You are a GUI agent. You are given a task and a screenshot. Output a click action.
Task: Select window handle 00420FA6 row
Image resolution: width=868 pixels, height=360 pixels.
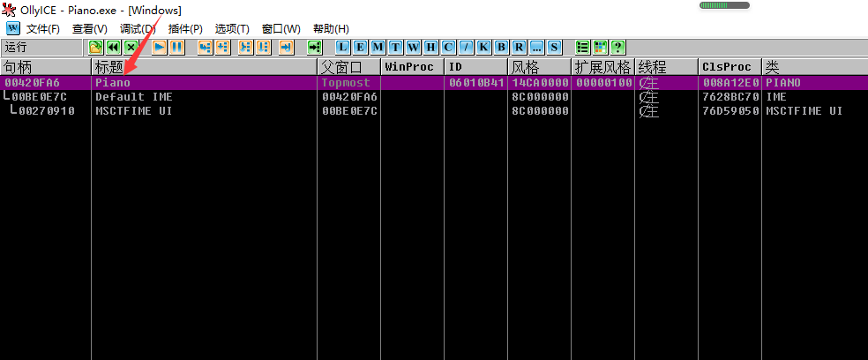[x=434, y=83]
